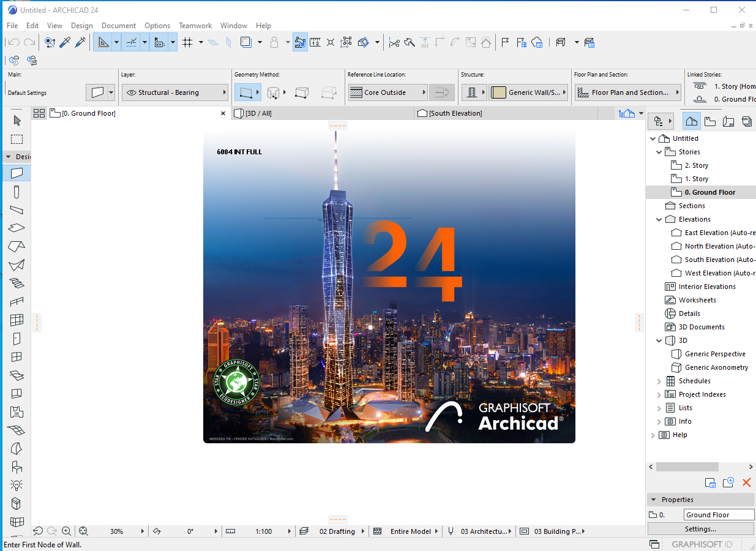This screenshot has width=756, height=551.
Task: Click the Pick Up Parameters eyedropper
Action: pyautogui.click(x=65, y=42)
